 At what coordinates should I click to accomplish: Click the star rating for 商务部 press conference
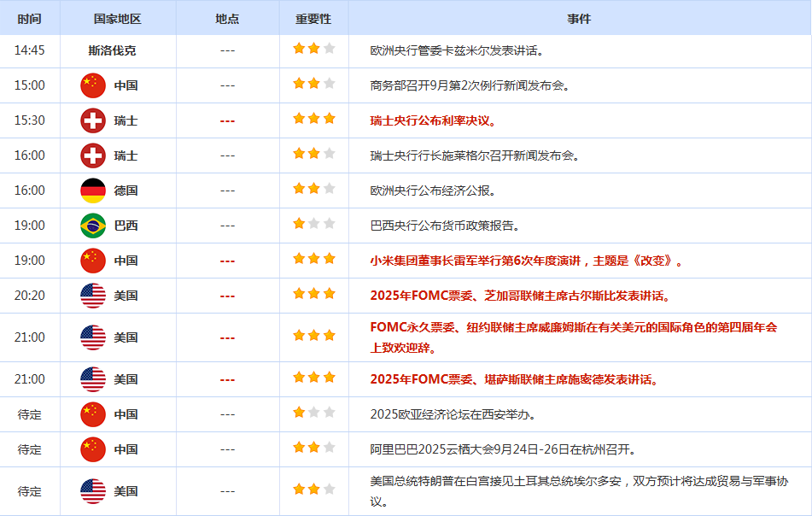[314, 84]
